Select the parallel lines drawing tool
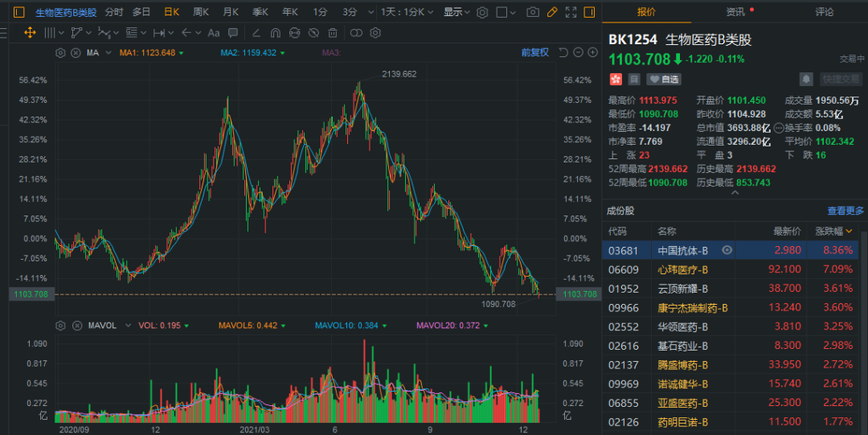The image size is (868, 435). tap(51, 33)
